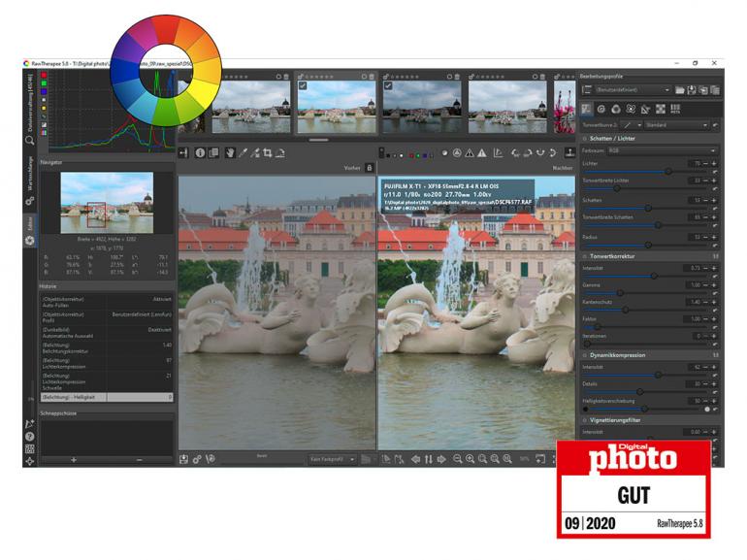Adjust the Dynamikkompression Intensität slider
The image size is (747, 560).
646,375
